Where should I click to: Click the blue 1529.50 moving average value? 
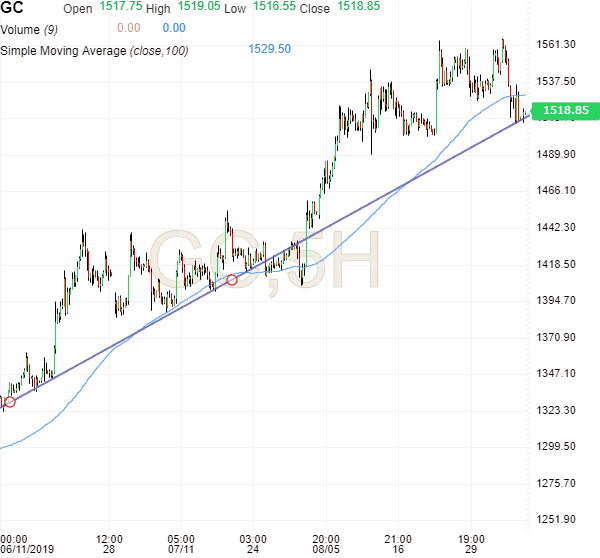point(269,49)
